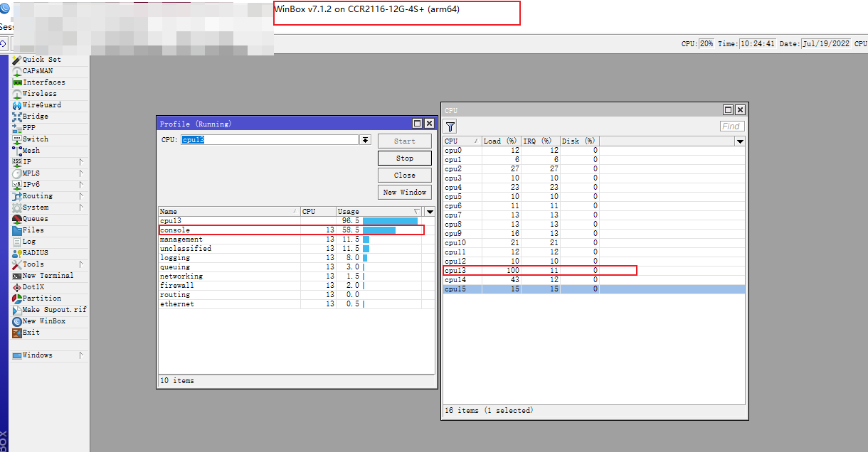Open the column dropdown in the CPU table
This screenshot has height=452, width=868.
(740, 141)
